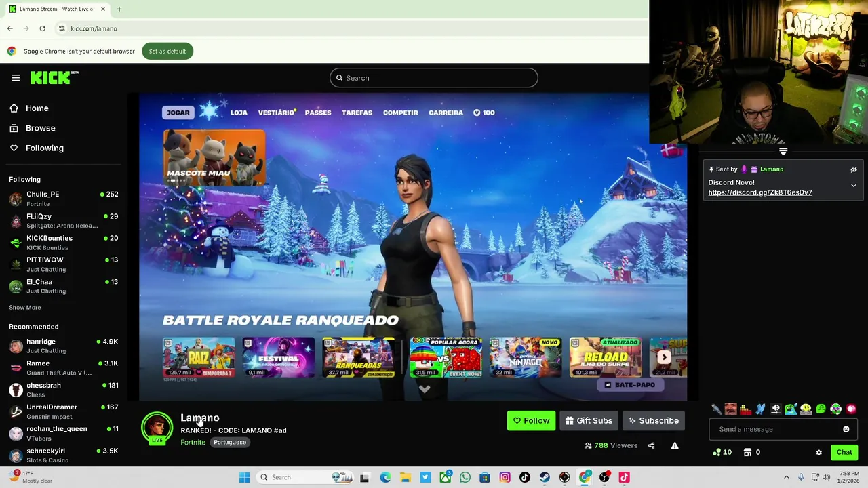Open the COMPETIR tab in Fortnite

pyautogui.click(x=400, y=113)
